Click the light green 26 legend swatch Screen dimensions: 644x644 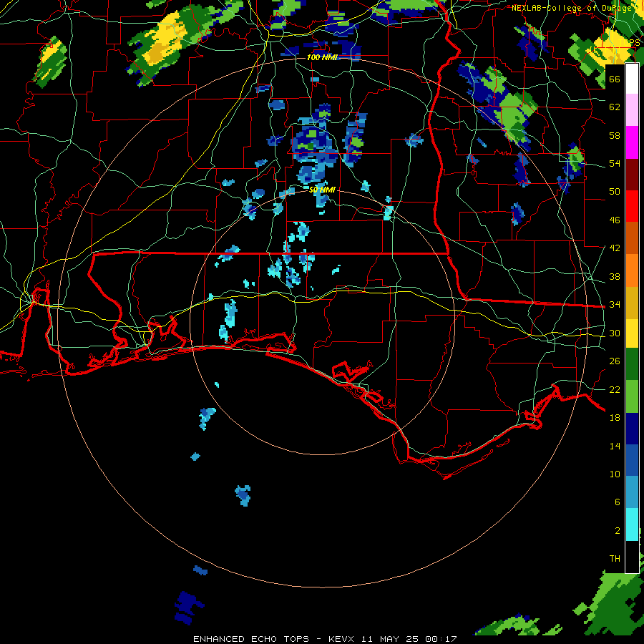(x=632, y=396)
